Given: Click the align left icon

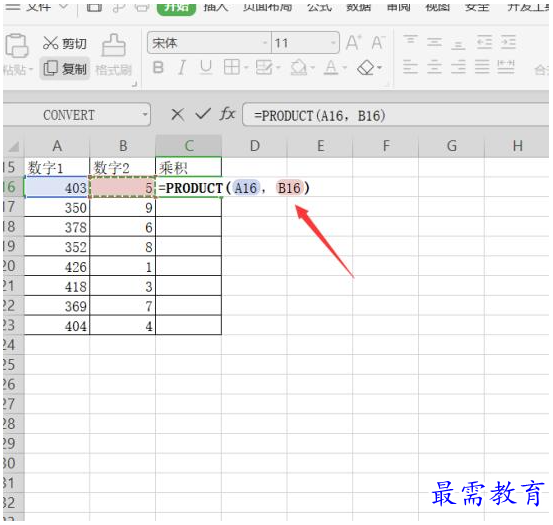Looking at the screenshot, I should click(410, 67).
